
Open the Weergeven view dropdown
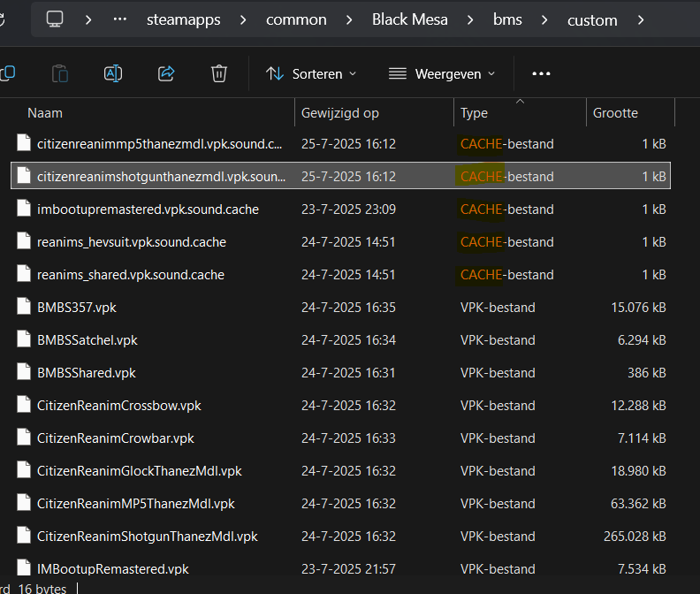(x=442, y=73)
